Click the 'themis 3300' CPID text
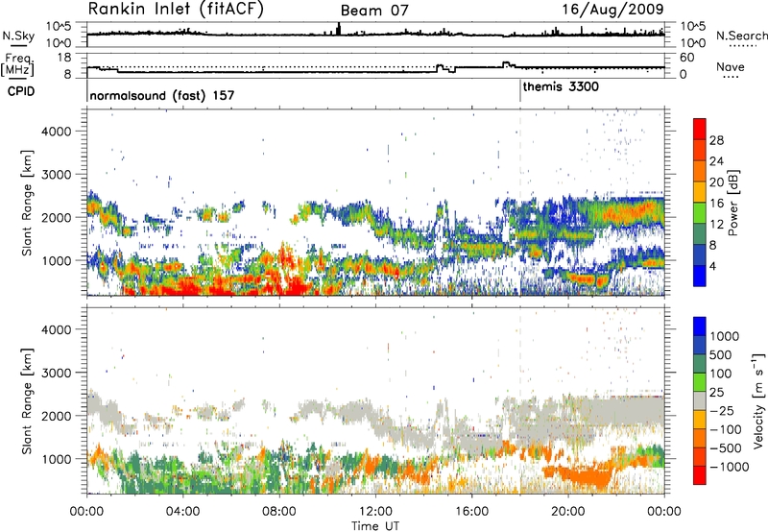This screenshot has width=768, height=532. (x=561, y=87)
